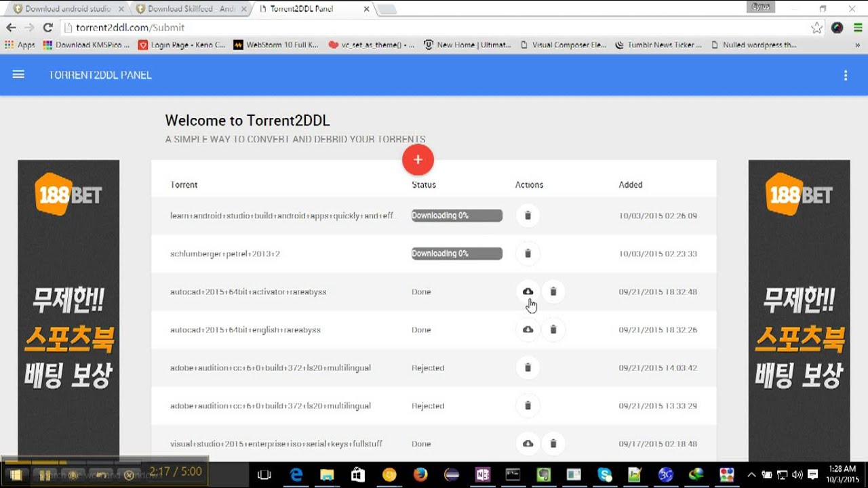Click the Apps bookmarks shortcut
868x488 pixels.
pyautogui.click(x=20, y=45)
